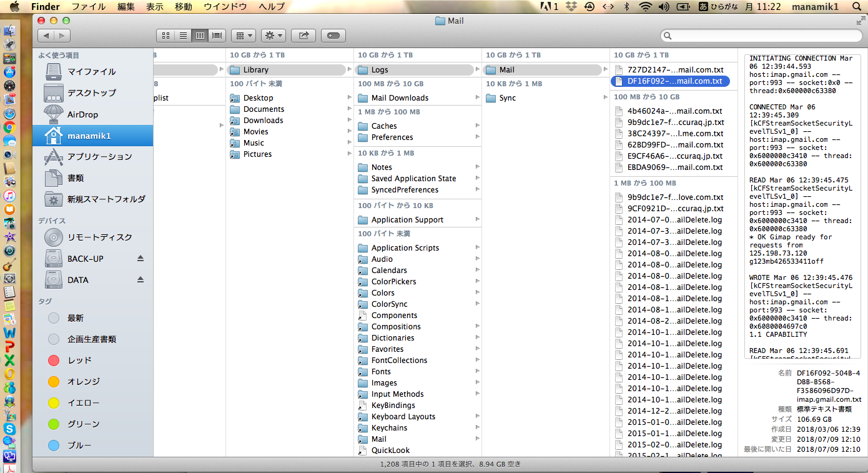Open マイファイル in the sidebar
The height and width of the screenshot is (473, 868).
[92, 72]
